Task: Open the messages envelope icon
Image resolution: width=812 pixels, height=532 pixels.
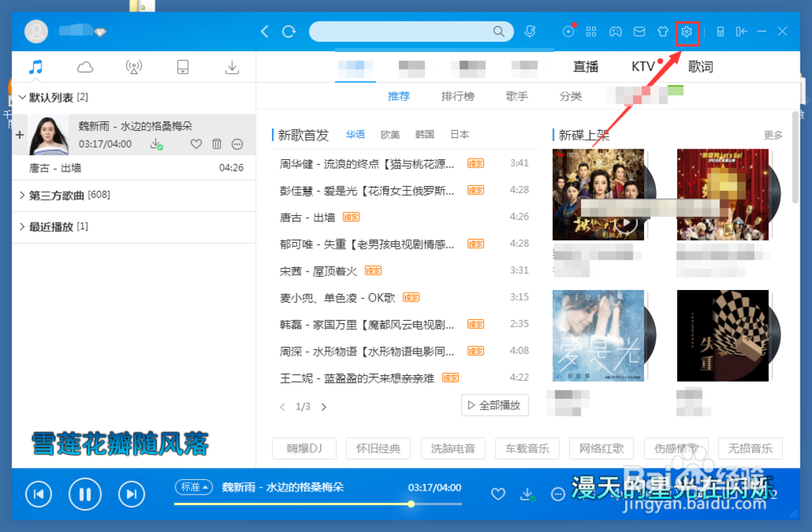Action: pyautogui.click(x=640, y=32)
